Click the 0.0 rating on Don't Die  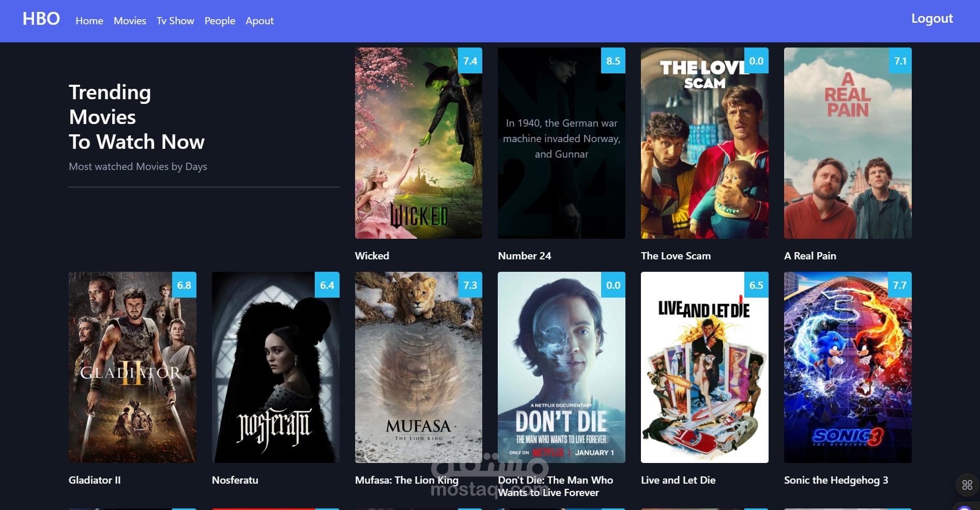click(613, 285)
